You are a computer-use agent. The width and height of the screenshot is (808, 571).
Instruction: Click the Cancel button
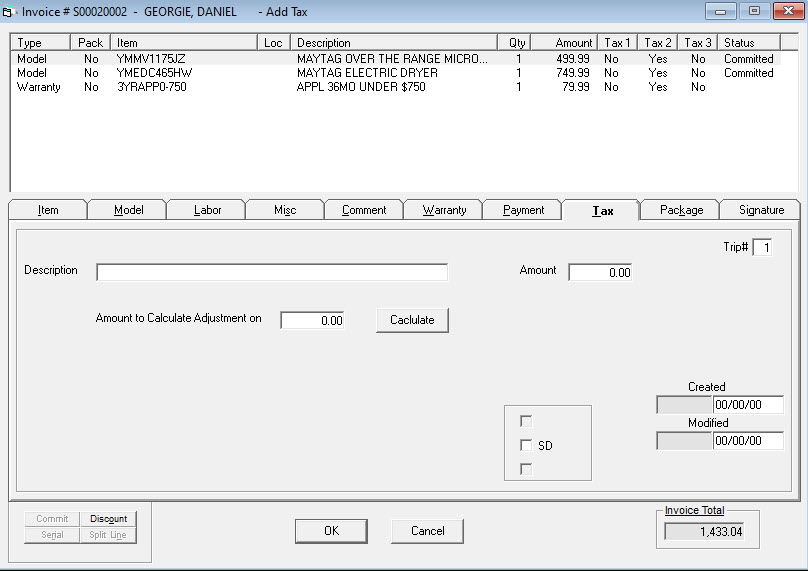(x=427, y=531)
